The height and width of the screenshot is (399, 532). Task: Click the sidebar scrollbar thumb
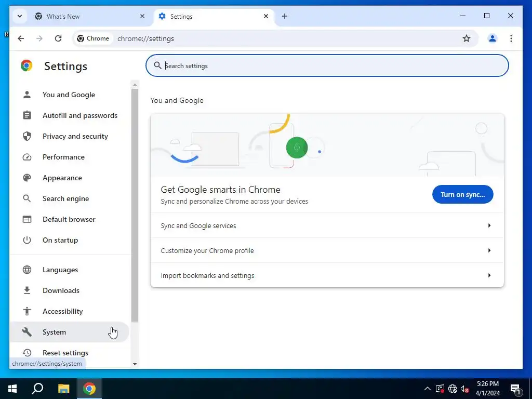click(x=135, y=205)
